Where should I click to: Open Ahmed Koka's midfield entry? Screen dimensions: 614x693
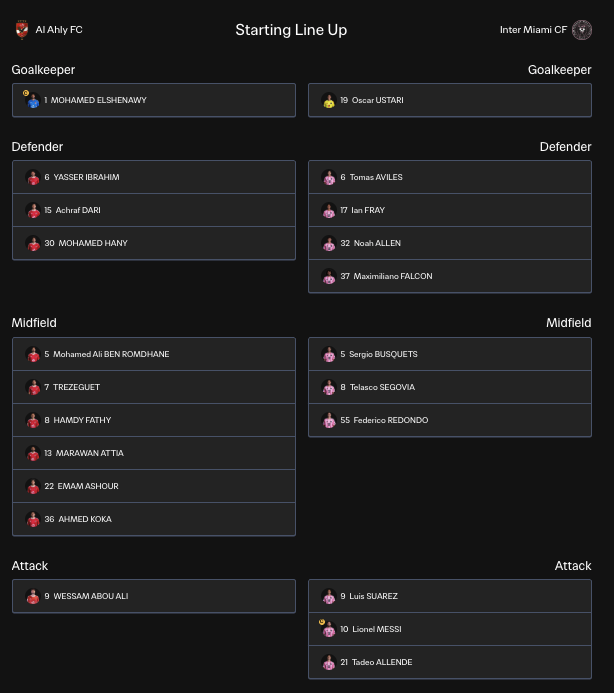click(x=154, y=519)
